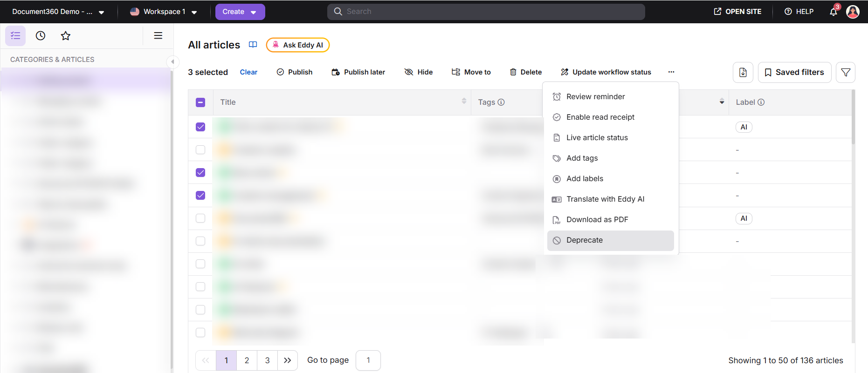Screen dimensions: 868x373
Task: Click the top Search field
Action: pyautogui.click(x=486, y=12)
